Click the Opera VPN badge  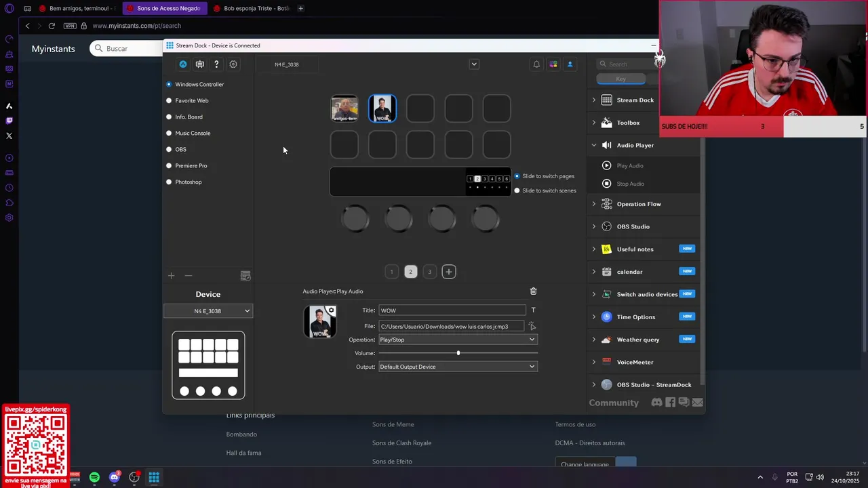[x=70, y=26]
